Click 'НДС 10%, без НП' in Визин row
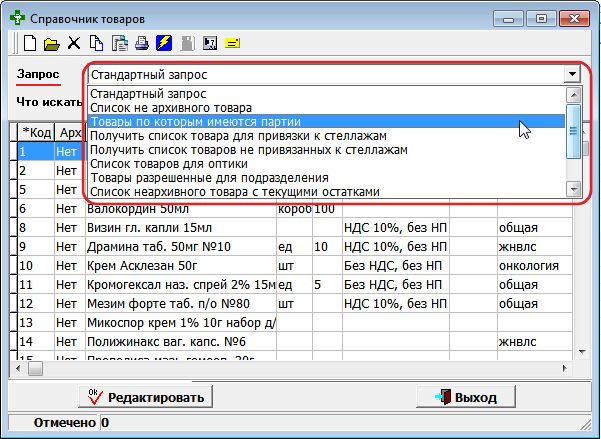 pos(396,228)
